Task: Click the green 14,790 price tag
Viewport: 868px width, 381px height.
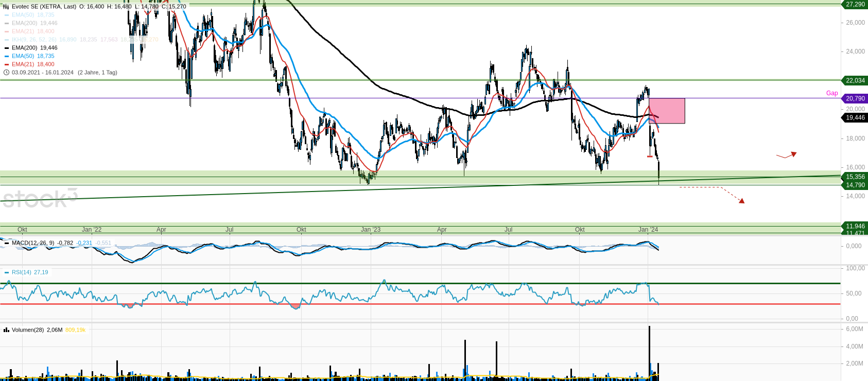Action: (855, 185)
